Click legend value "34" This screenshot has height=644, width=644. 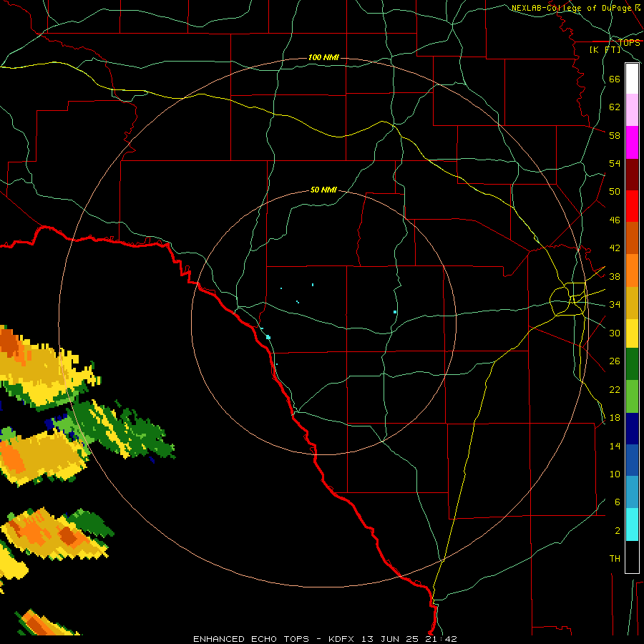[615, 304]
